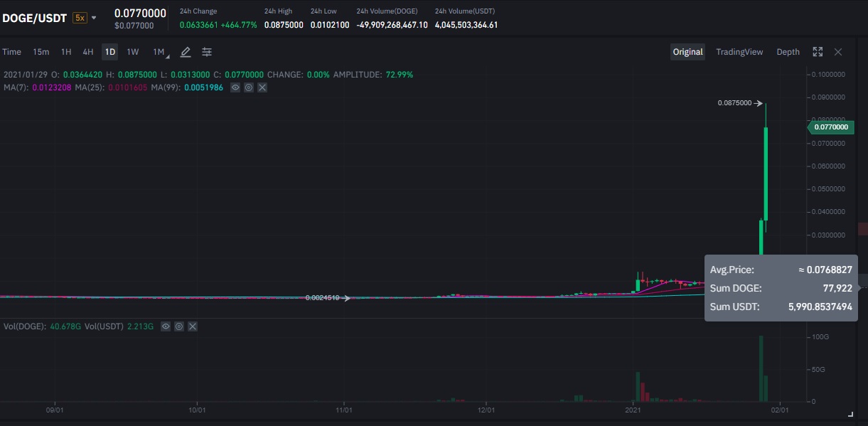Switch to the 4H interval

(88, 52)
